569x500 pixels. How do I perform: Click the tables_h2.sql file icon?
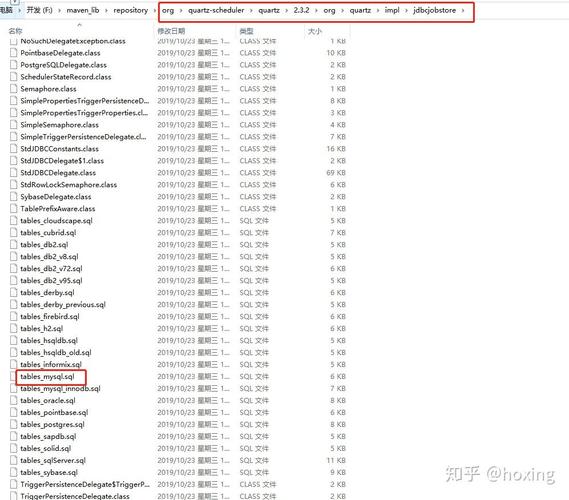click(x=14, y=329)
